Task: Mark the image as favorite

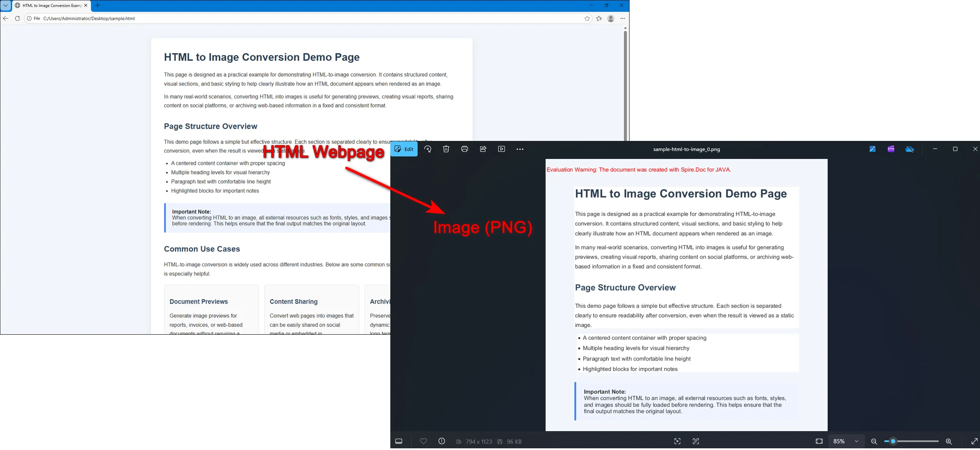Action: click(423, 441)
